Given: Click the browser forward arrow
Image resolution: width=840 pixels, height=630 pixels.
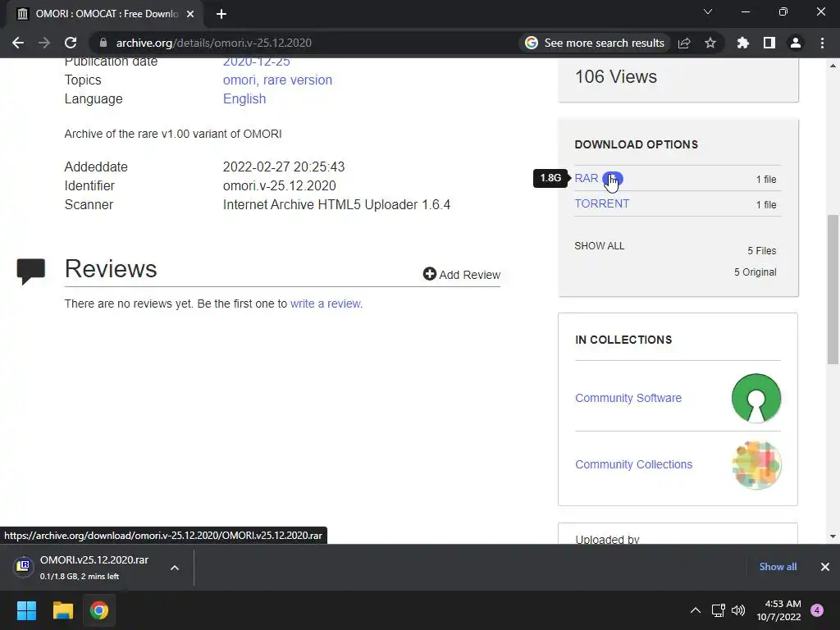Looking at the screenshot, I should pos(44,43).
